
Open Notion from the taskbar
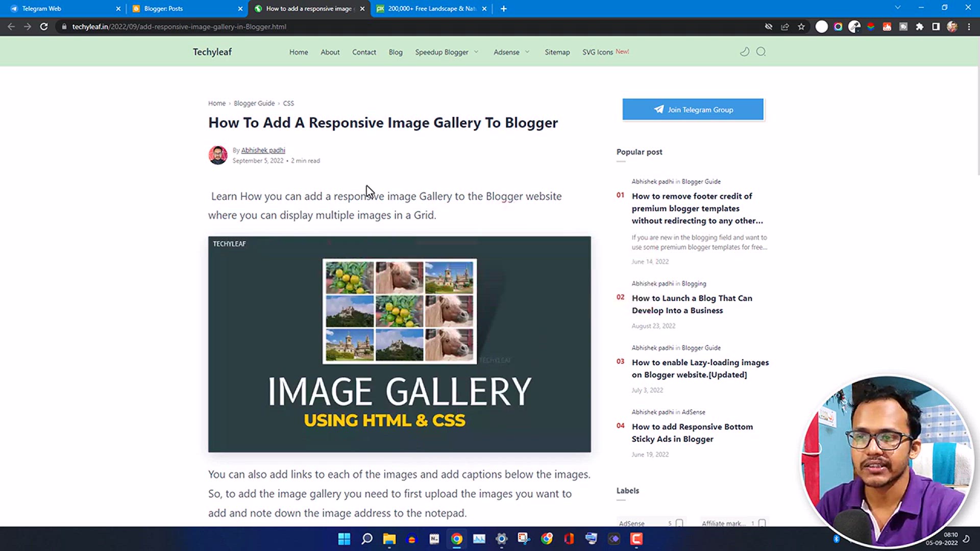click(434, 539)
